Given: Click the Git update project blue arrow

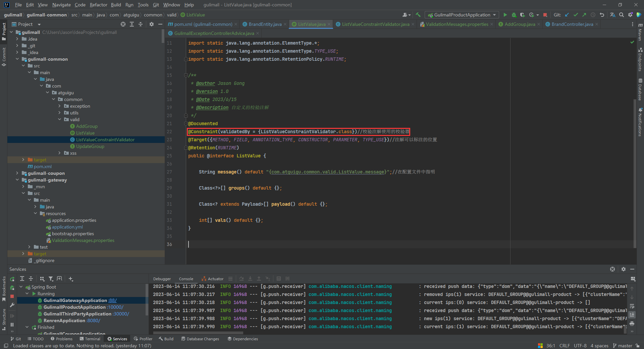Looking at the screenshot, I should click(x=567, y=15).
